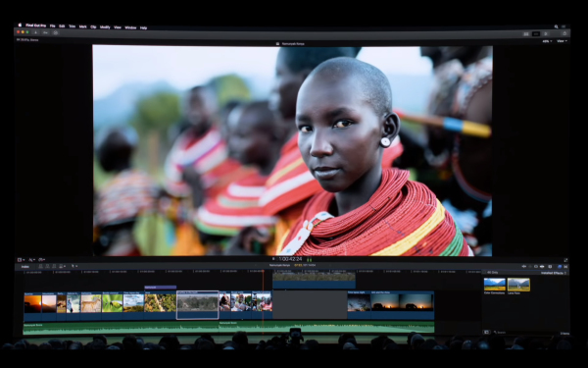Open the Retime speed dropdown

(41, 260)
